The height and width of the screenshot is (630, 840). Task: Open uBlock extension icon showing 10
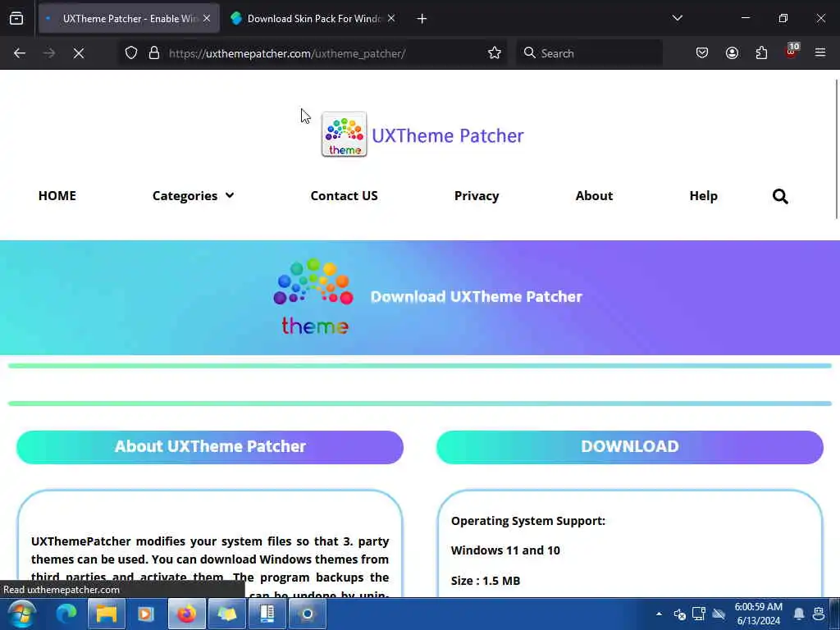click(x=792, y=52)
